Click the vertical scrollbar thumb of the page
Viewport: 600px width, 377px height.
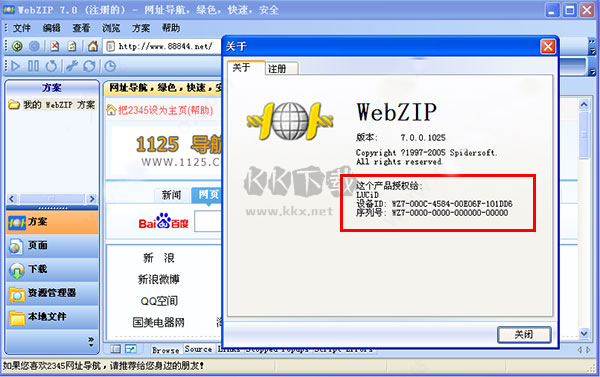point(584,135)
